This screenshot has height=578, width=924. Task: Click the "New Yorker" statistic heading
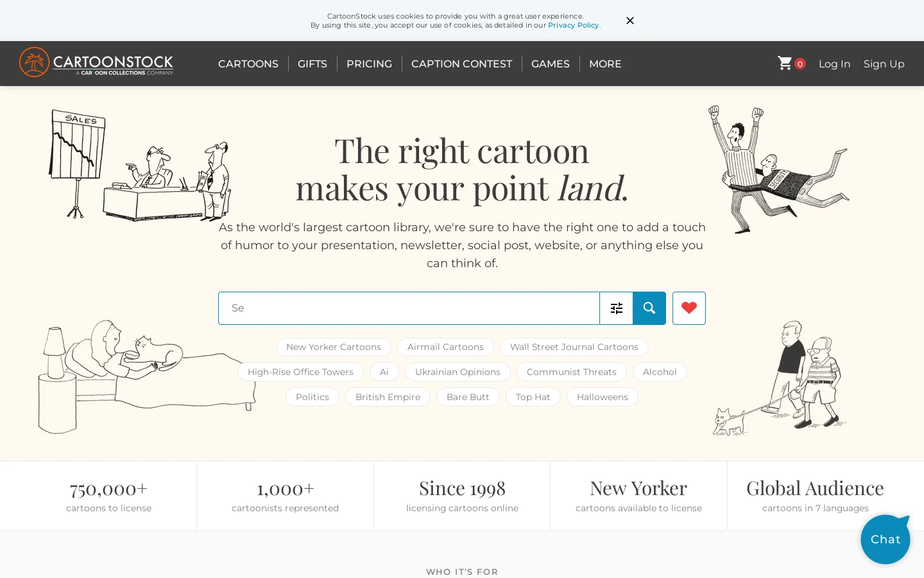pos(638,489)
